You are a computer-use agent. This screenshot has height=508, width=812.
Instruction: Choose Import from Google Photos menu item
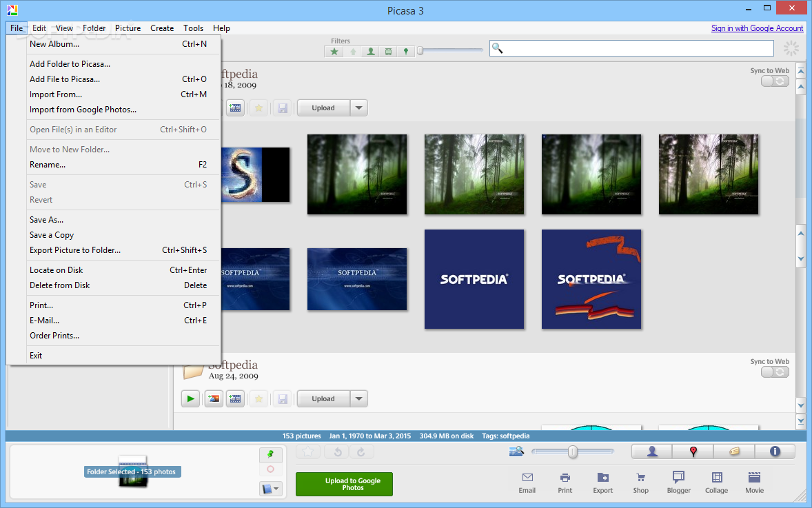pyautogui.click(x=83, y=110)
